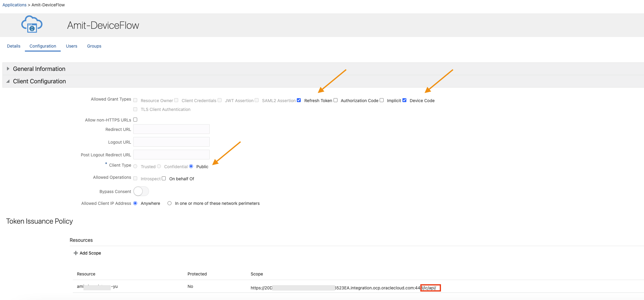The height and width of the screenshot is (300, 644).
Task: Select Anywhere for Allowed Client IP Address
Action: tap(135, 203)
